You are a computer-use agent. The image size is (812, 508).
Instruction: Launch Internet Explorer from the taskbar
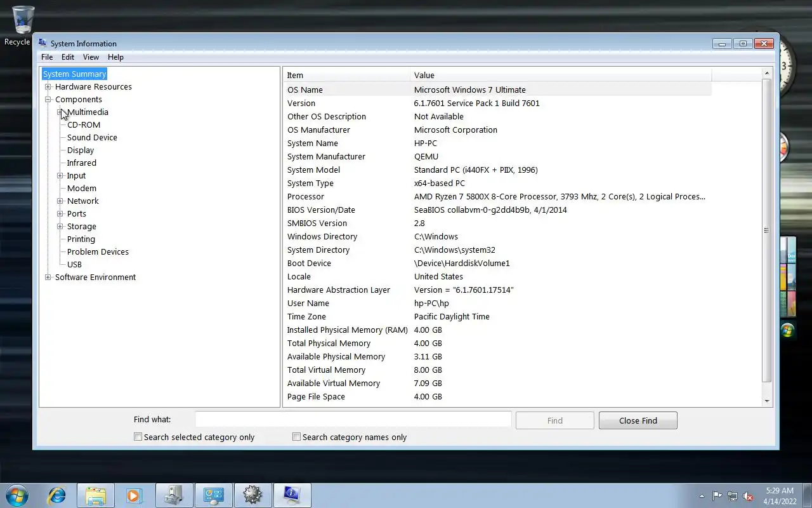(57, 495)
